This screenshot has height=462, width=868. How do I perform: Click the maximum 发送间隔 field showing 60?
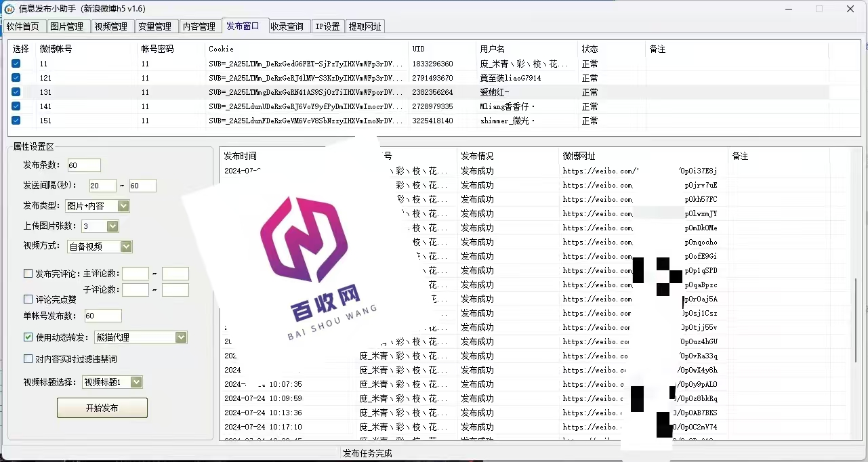pos(143,186)
